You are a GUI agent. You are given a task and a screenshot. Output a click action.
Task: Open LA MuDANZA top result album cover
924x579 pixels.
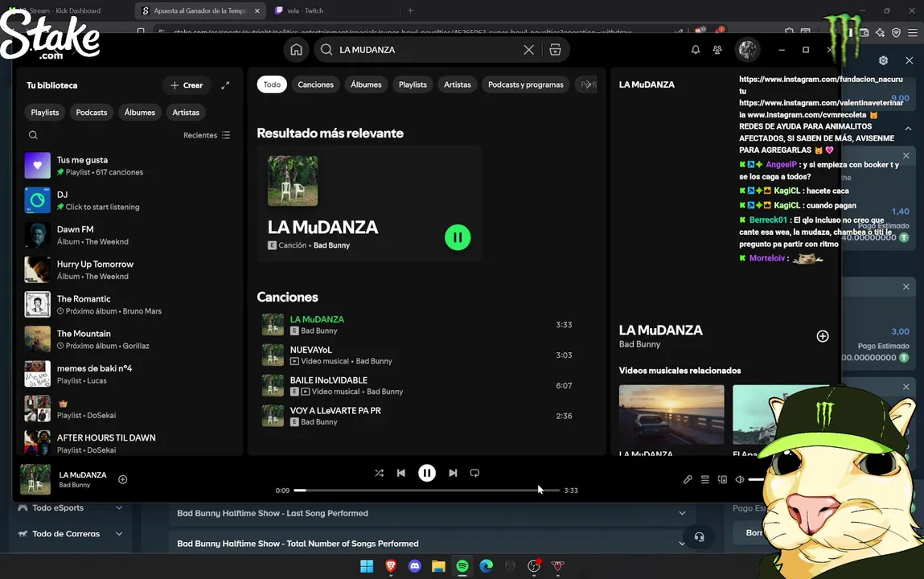click(x=292, y=181)
